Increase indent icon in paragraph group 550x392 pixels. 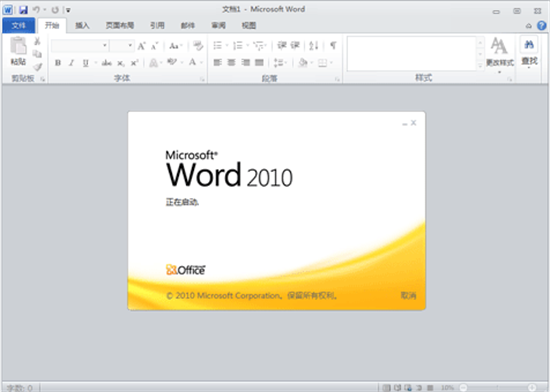pos(295,45)
